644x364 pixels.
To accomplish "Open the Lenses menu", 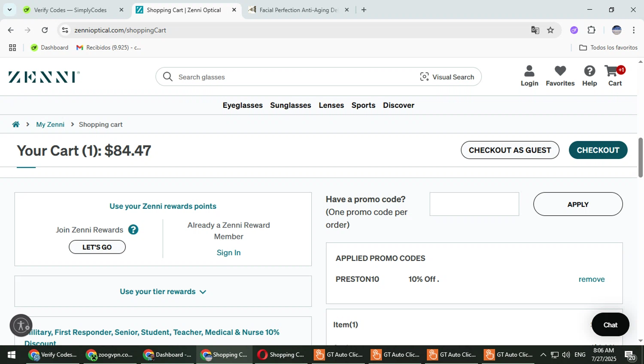I will [331, 105].
